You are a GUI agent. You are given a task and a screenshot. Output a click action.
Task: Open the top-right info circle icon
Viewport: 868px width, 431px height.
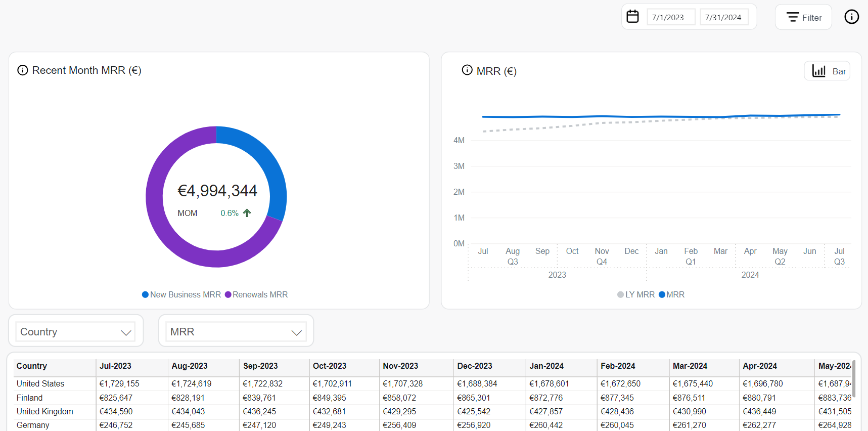coord(851,17)
